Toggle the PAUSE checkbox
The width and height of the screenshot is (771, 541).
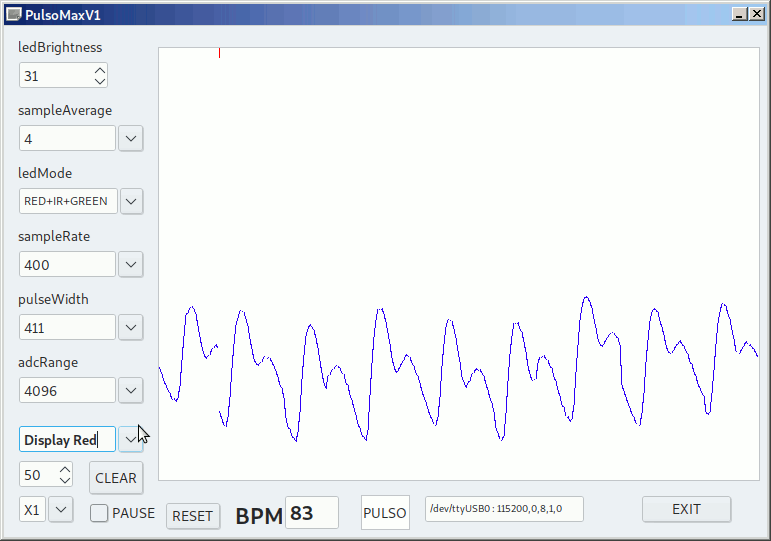pyautogui.click(x=100, y=513)
